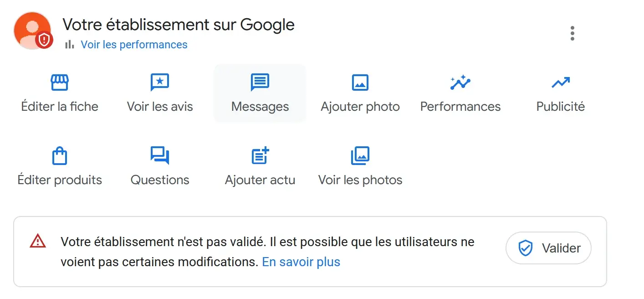Click the Ajouter actu post icon
644x299 pixels.
click(x=260, y=156)
